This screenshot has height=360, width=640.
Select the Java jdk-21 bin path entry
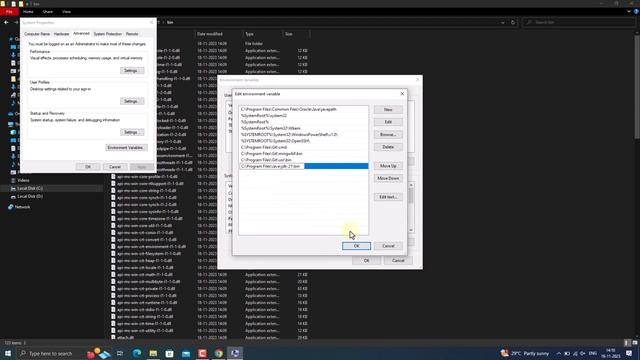tap(303, 166)
